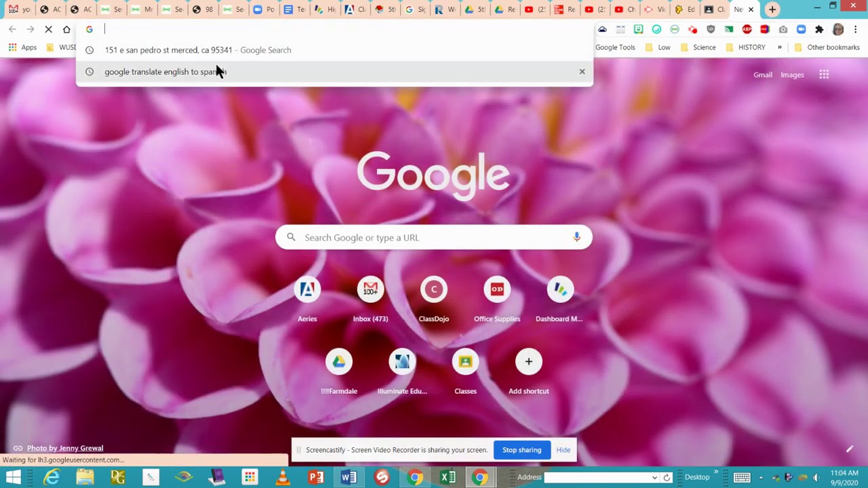The width and height of the screenshot is (868, 488).
Task: Open the WUSD bookmarks folder
Action: pos(61,47)
